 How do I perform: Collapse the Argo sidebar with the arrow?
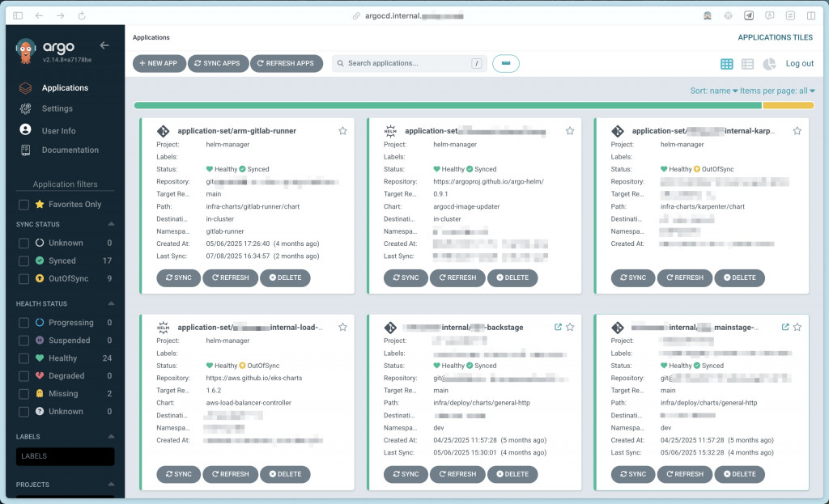tap(104, 45)
